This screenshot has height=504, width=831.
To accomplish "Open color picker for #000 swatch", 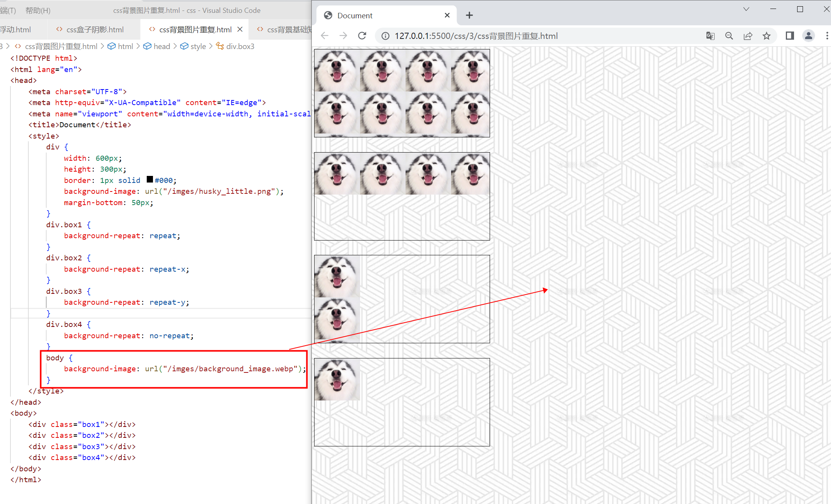I will (x=150, y=179).
